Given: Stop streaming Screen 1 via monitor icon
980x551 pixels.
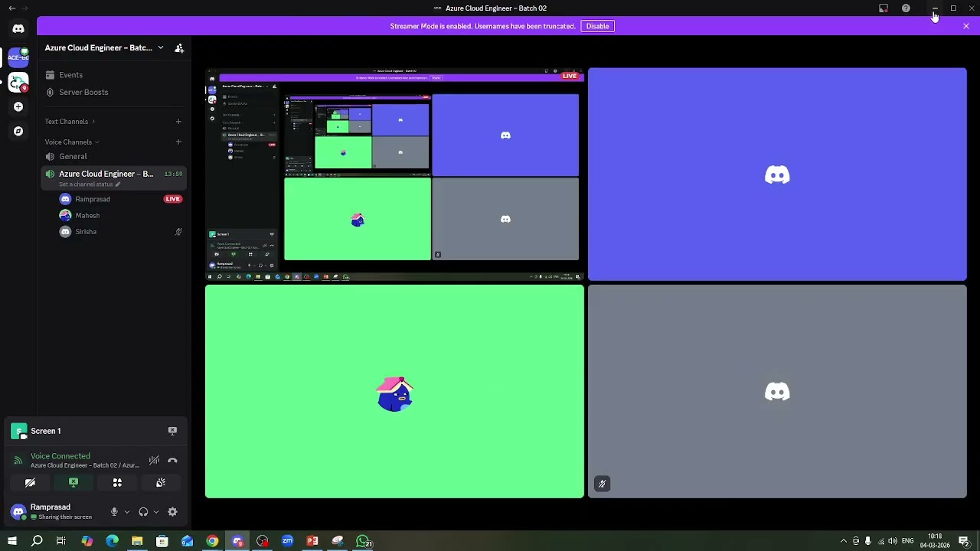Looking at the screenshot, I should (x=172, y=431).
